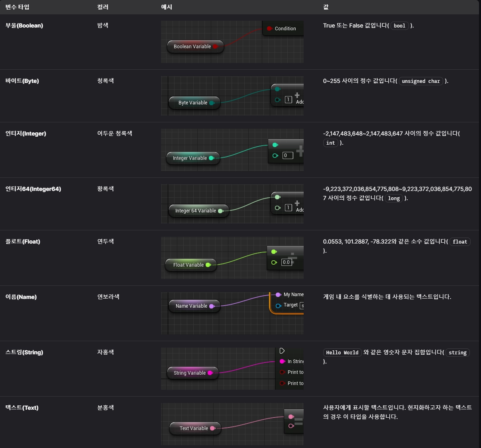Image resolution: width=481 pixels, height=448 pixels.
Task: Click the purple My Name pin
Action: [x=278, y=295]
